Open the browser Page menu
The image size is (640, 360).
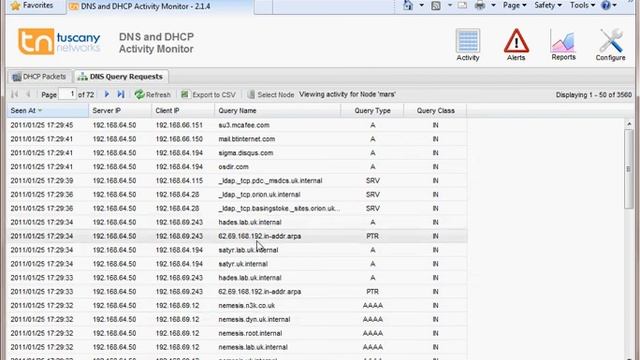(514, 5)
